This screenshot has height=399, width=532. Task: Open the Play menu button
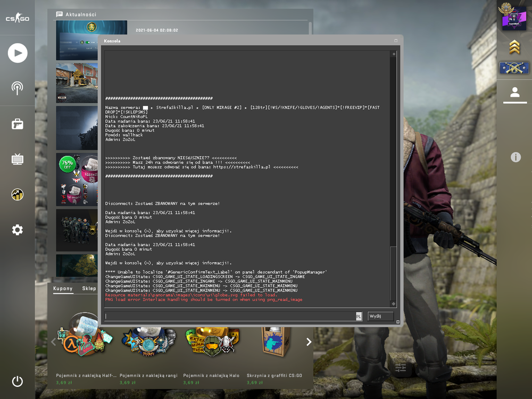18,53
